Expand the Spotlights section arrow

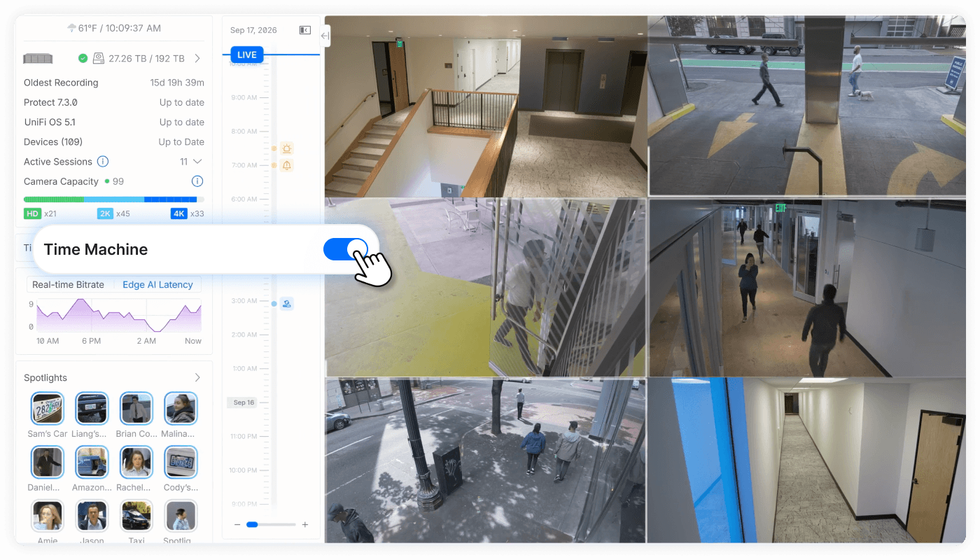pos(197,377)
